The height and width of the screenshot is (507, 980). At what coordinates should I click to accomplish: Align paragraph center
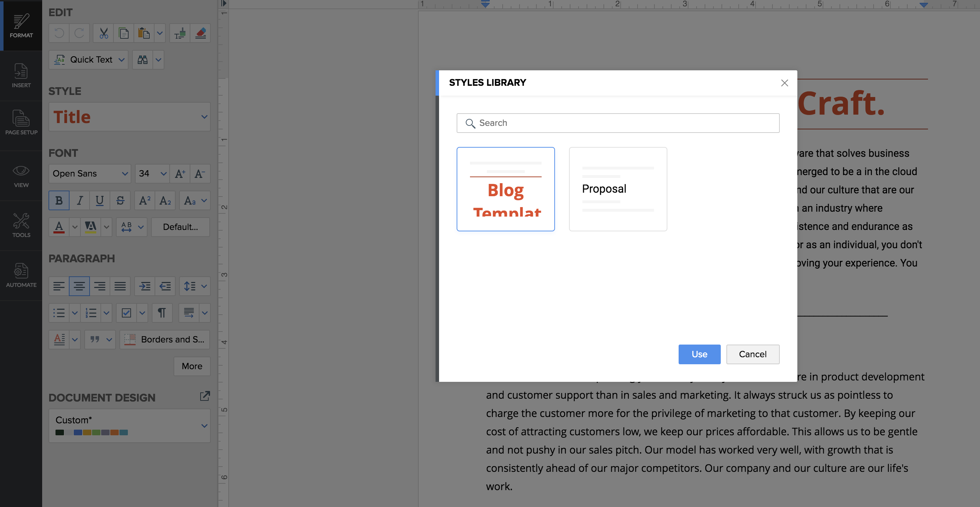(79, 286)
